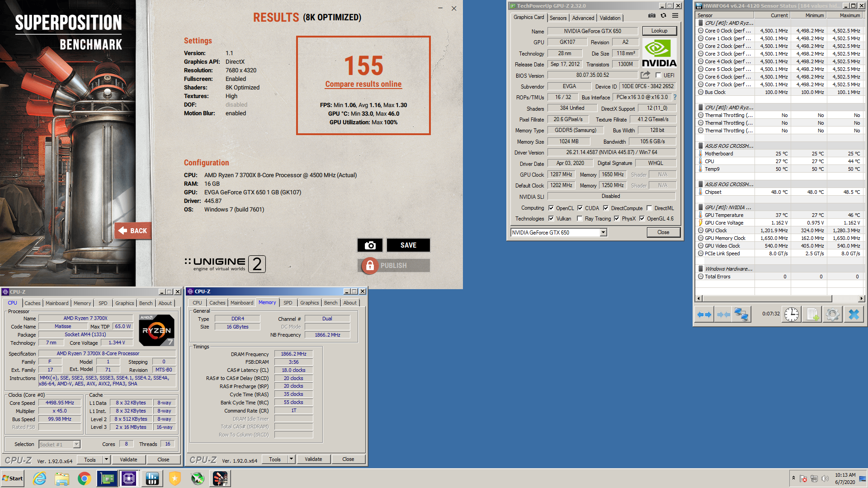Viewport: 868px width, 488px height.
Task: Go BACK in Superposition Benchmark
Action: click(132, 231)
